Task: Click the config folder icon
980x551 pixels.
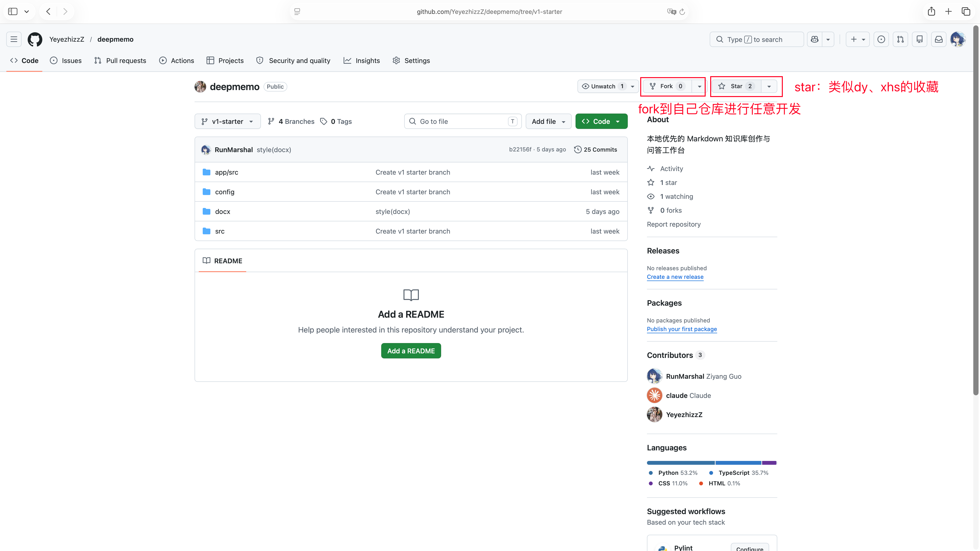Action: click(207, 192)
